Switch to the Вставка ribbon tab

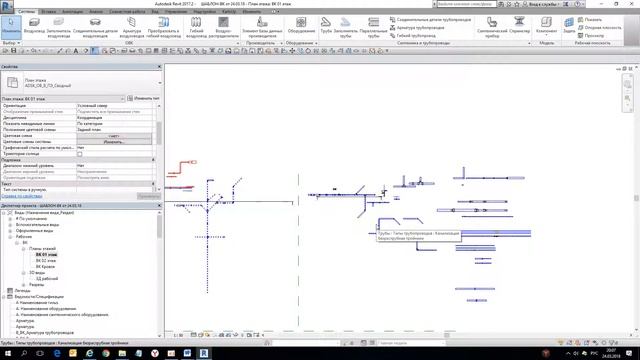(49, 11)
